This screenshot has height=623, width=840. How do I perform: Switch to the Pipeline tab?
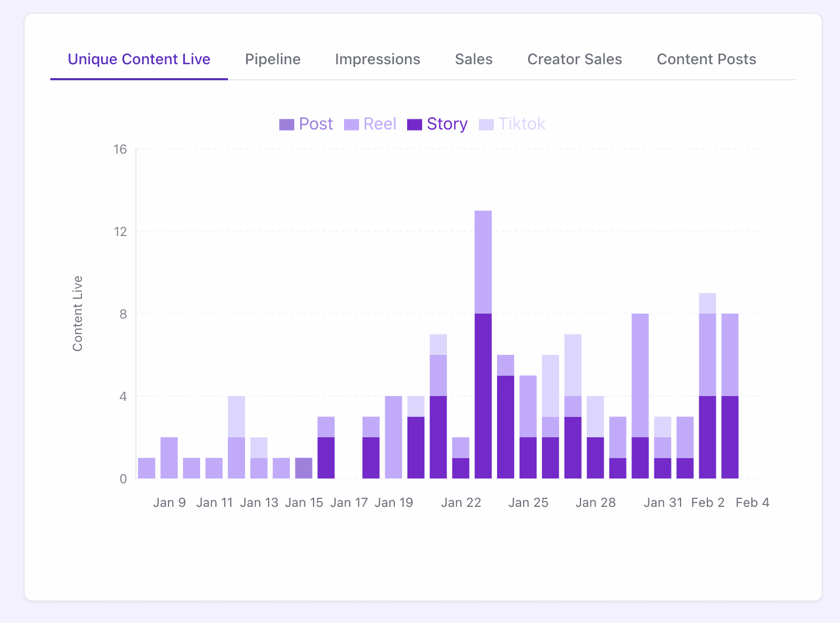(273, 59)
